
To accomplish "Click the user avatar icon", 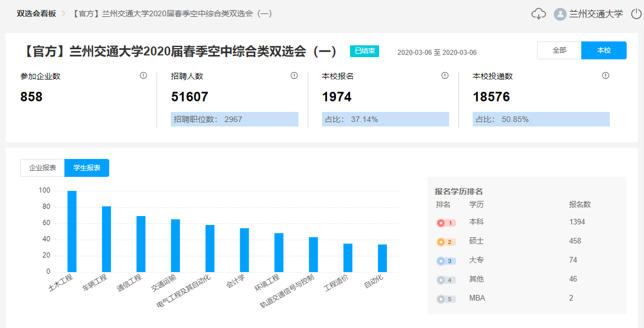I will tap(560, 14).
